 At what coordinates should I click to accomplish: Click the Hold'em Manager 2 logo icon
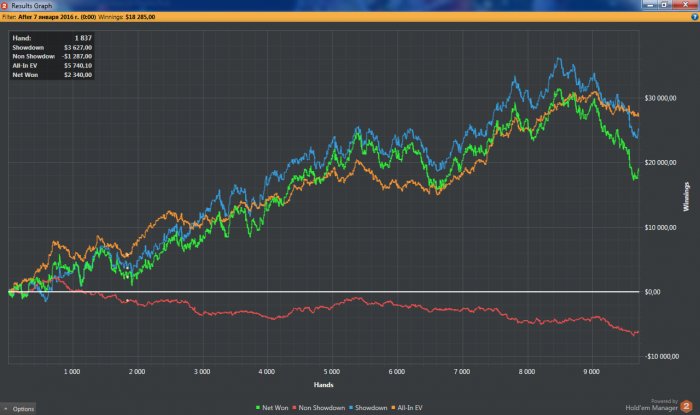click(686, 405)
